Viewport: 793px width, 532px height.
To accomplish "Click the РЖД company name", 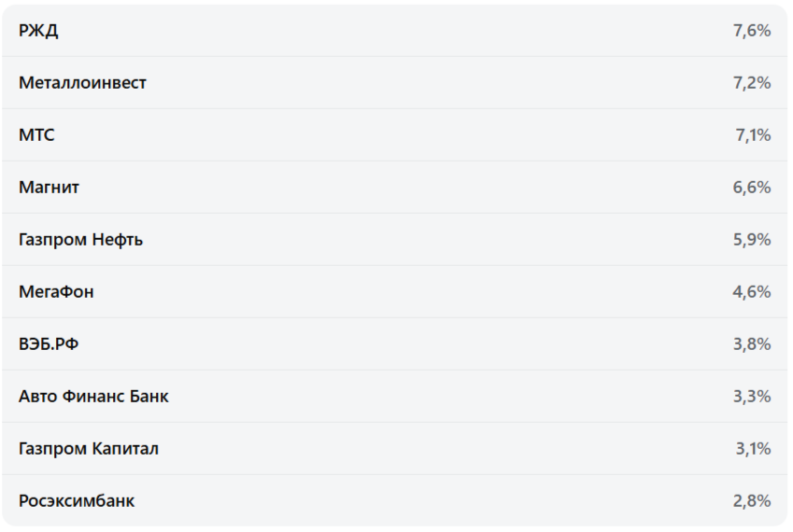I will point(38,31).
